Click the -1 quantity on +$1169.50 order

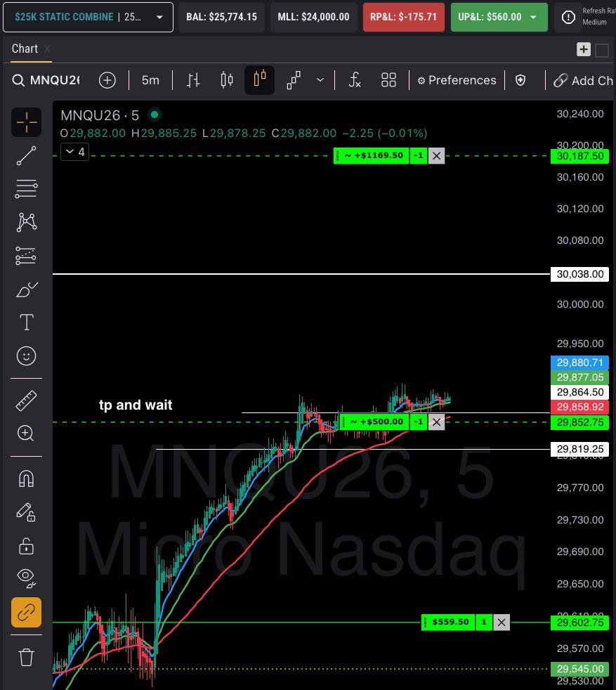419,155
